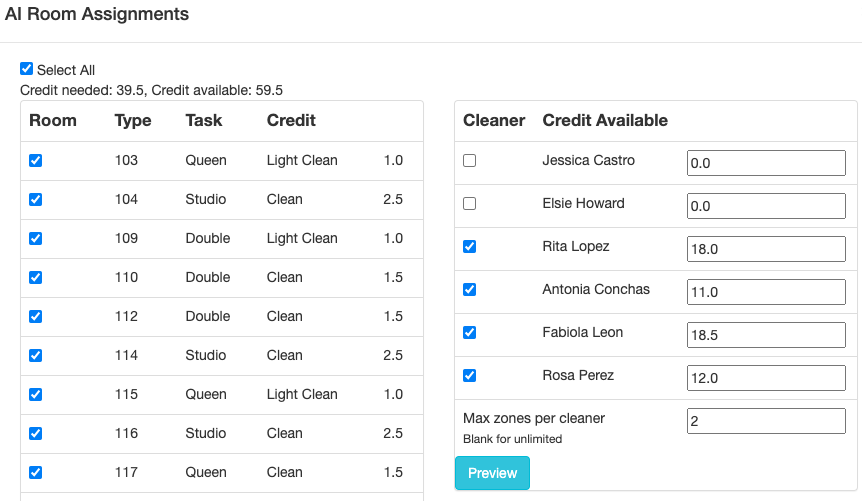Uncheck room 103 checkbox

pos(36,161)
